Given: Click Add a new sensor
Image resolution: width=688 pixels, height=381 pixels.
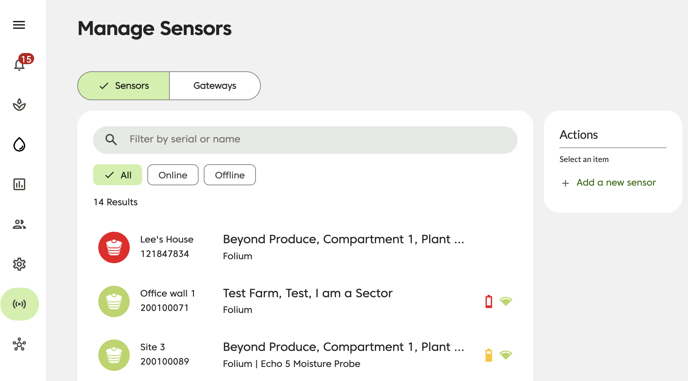Looking at the screenshot, I should pos(608,183).
